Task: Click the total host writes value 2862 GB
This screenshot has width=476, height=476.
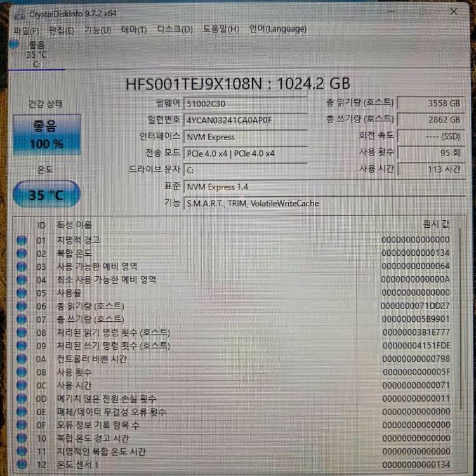Action: (431, 120)
